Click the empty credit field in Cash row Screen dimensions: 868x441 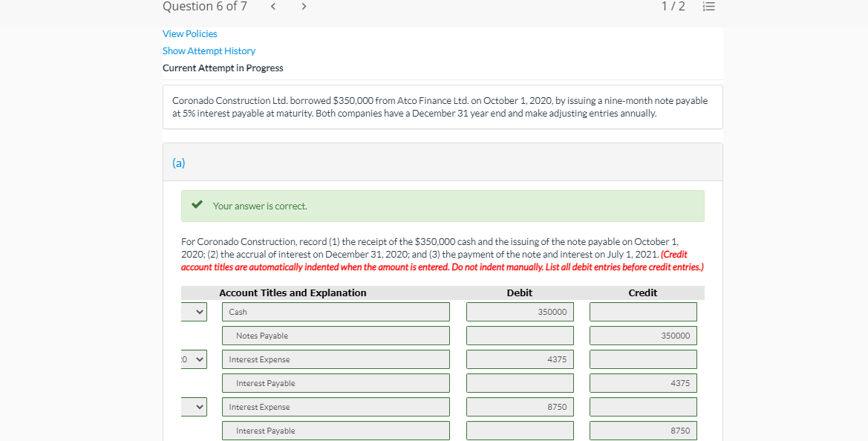click(x=643, y=312)
